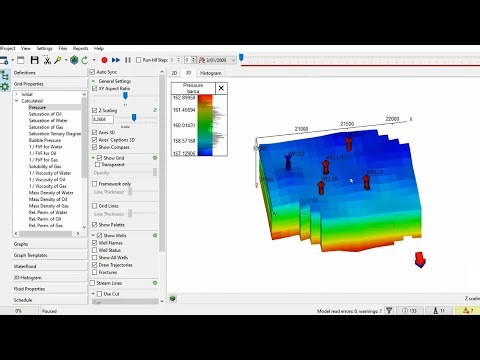Click the Save (floppy disk) toolbar icon
Screen dimensions: 480x360
pos(35,60)
